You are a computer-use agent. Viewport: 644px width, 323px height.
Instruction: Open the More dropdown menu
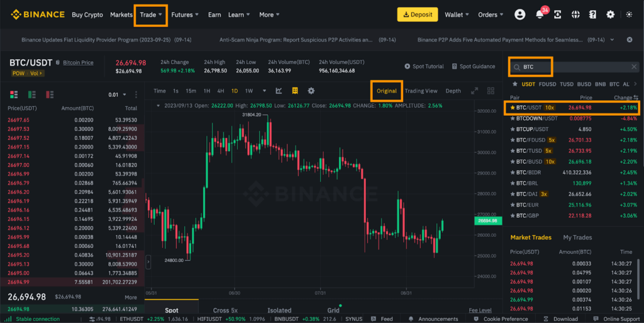pos(269,14)
